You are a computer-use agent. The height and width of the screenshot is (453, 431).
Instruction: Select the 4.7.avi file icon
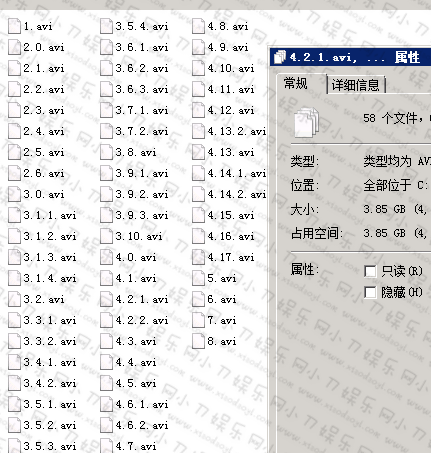[x=106, y=446]
